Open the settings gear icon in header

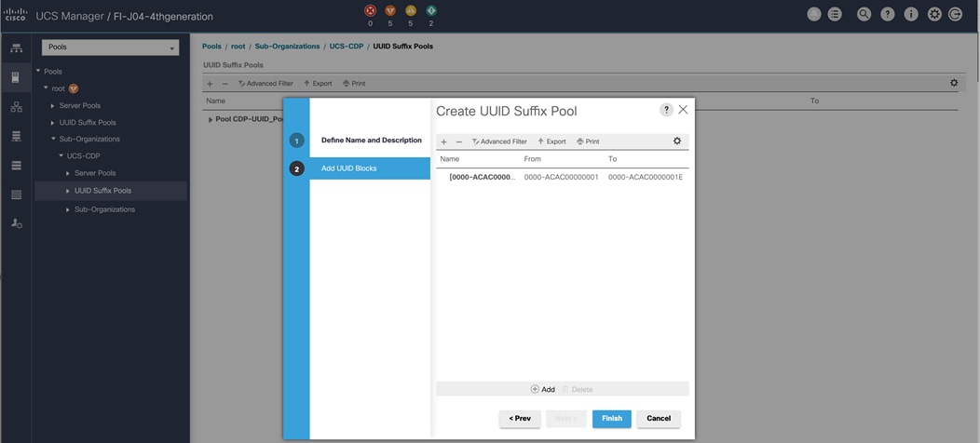click(x=934, y=15)
